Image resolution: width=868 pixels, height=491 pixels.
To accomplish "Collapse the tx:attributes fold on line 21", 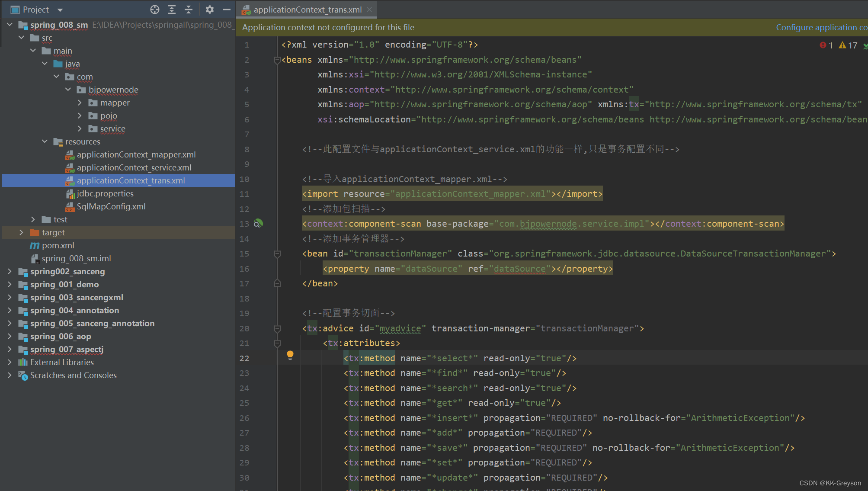I will pyautogui.click(x=277, y=343).
